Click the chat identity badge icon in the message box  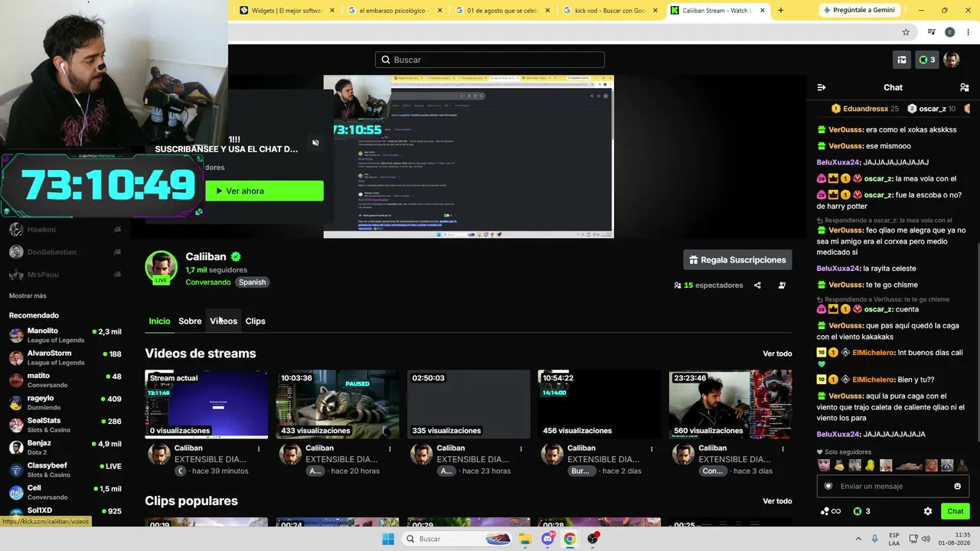click(828, 486)
